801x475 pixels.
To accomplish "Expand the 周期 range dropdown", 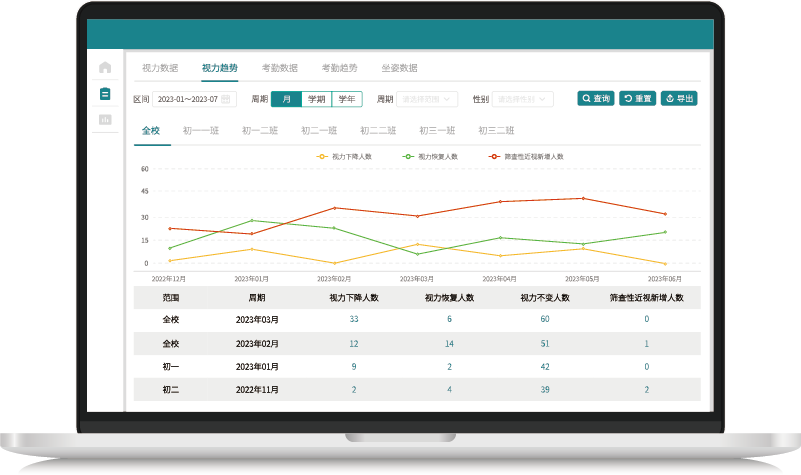I will pyautogui.click(x=427, y=99).
